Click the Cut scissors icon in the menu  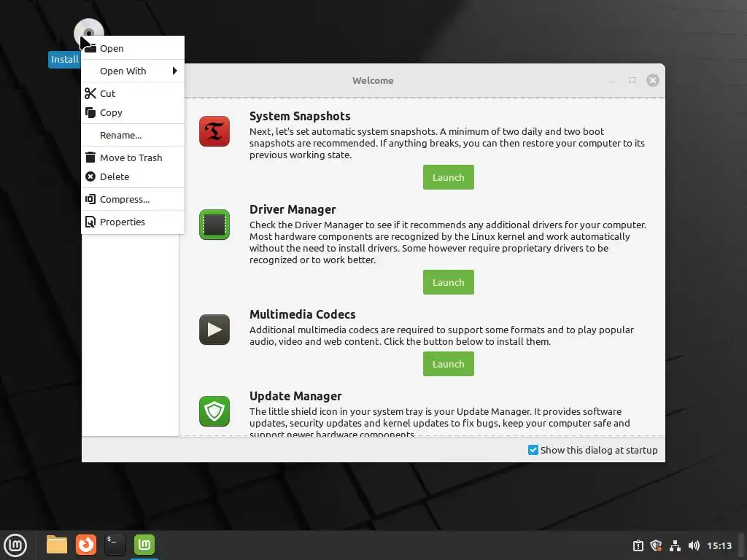click(x=90, y=93)
